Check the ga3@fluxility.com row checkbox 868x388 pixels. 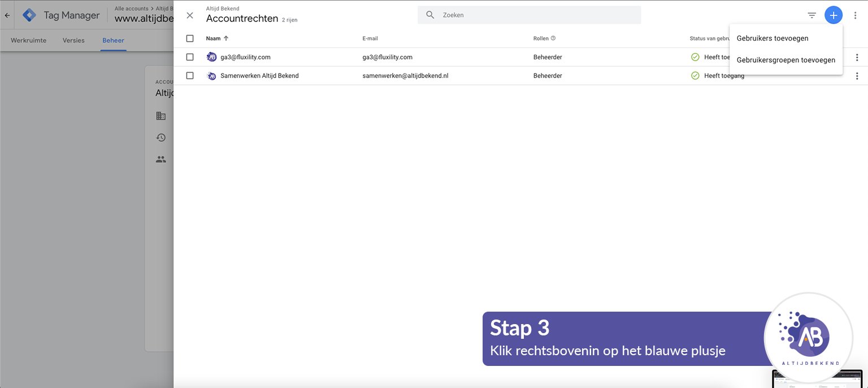point(190,57)
